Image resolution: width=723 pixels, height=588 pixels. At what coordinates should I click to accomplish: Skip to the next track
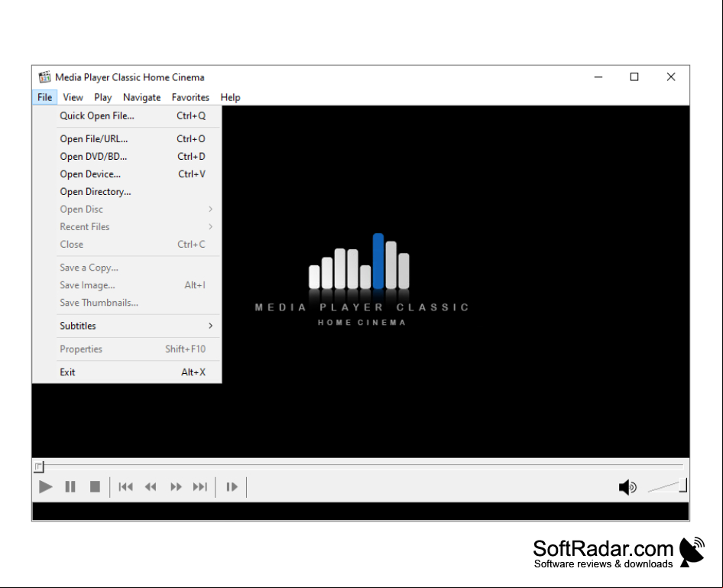(200, 486)
